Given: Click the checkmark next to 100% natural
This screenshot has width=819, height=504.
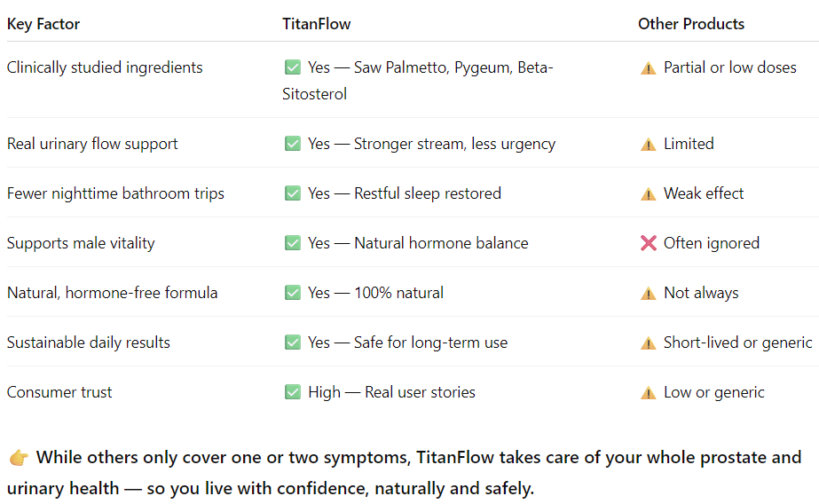Looking at the screenshot, I should 292,293.
